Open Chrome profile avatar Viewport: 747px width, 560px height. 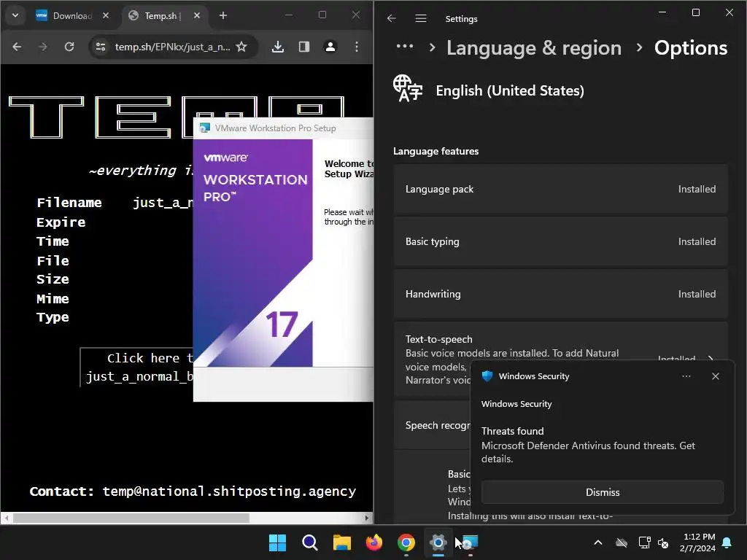(x=330, y=47)
